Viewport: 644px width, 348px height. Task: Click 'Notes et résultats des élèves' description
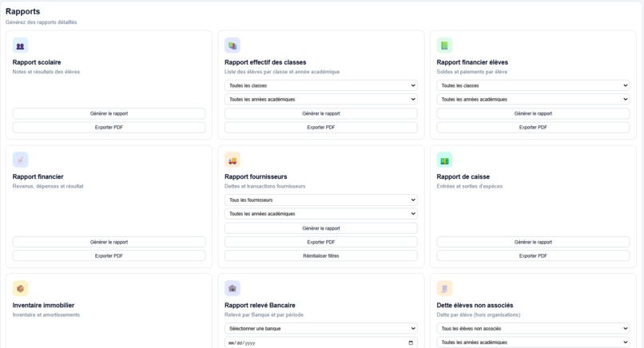coord(46,72)
